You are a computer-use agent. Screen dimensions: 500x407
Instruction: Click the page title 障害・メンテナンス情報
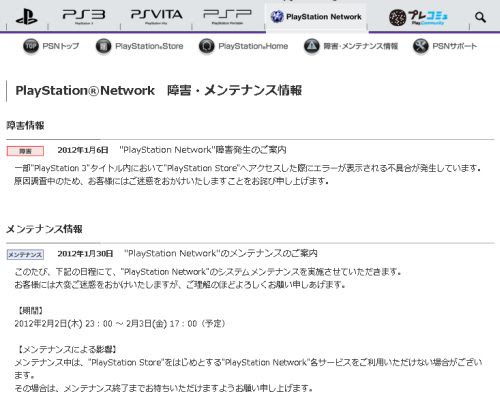coord(235,90)
